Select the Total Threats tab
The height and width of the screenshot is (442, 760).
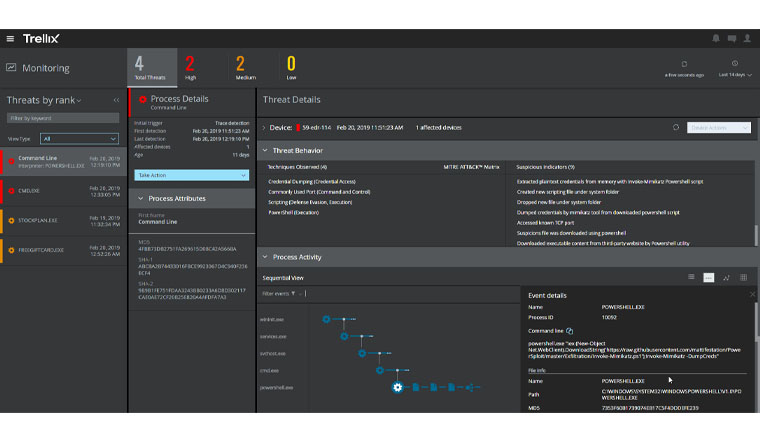click(152, 67)
